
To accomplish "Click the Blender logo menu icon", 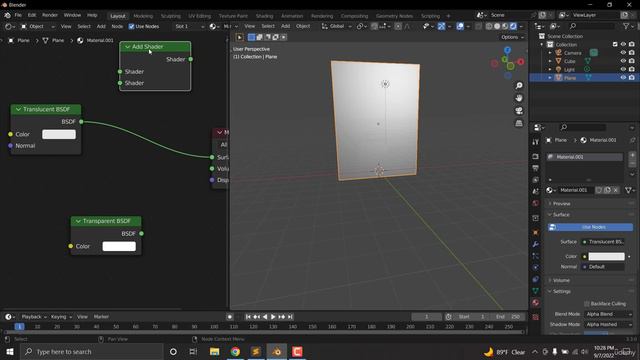I will click(7, 15).
